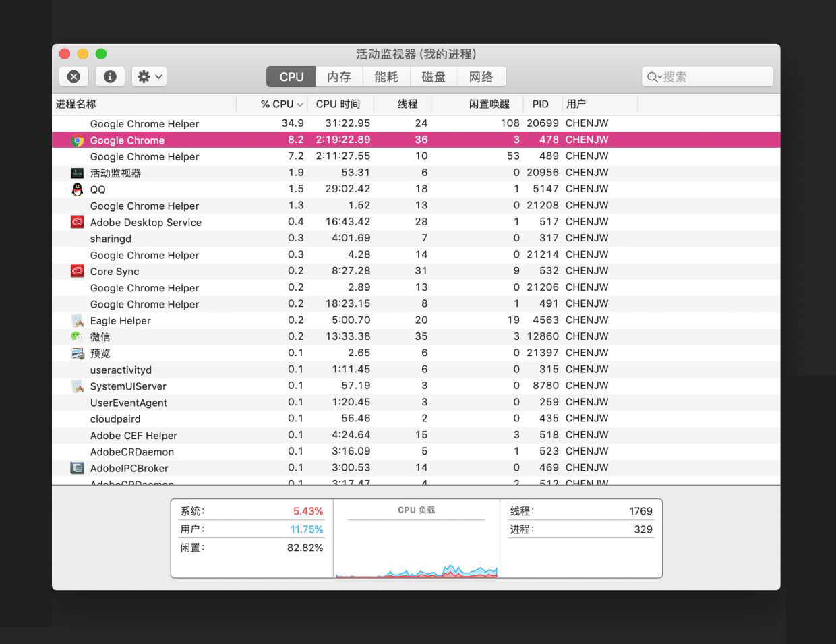Switch to the 网络 (Network) tab
Viewport: 836px width, 644px height.
pos(481,77)
